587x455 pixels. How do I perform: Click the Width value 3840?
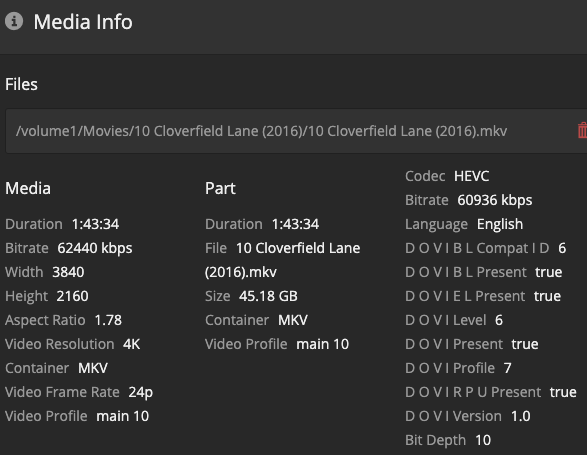click(x=68, y=272)
